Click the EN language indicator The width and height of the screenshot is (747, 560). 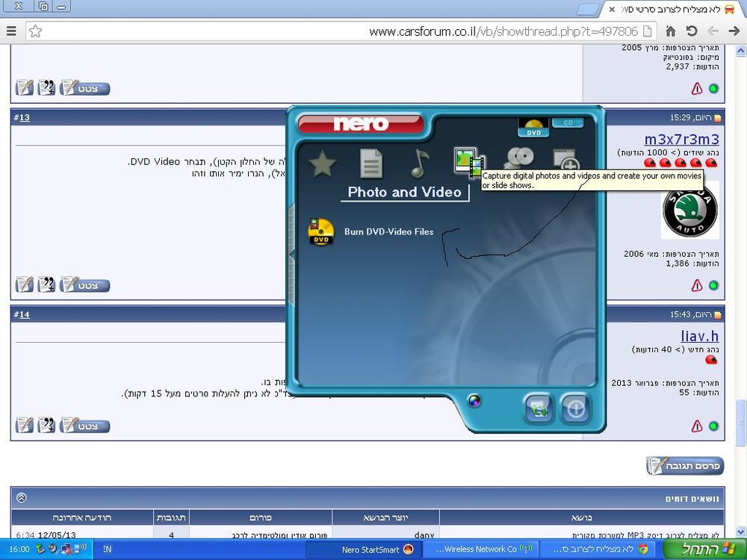point(107,549)
